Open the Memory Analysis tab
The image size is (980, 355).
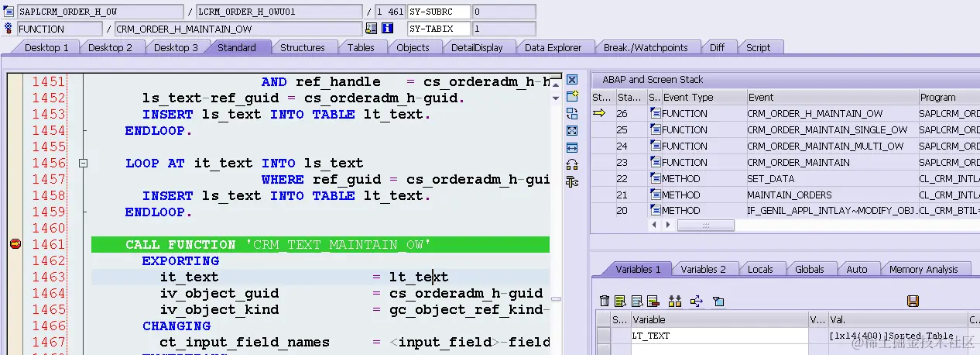[923, 269]
